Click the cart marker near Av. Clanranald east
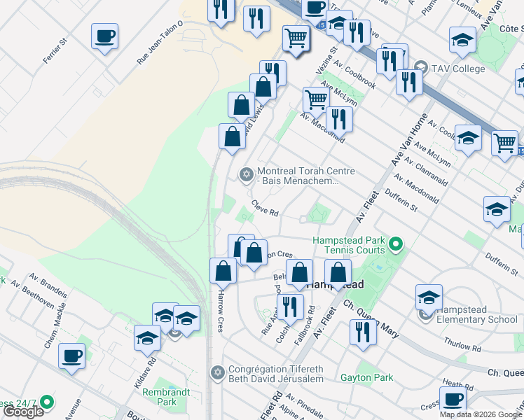The image size is (524, 420). pos(504,145)
